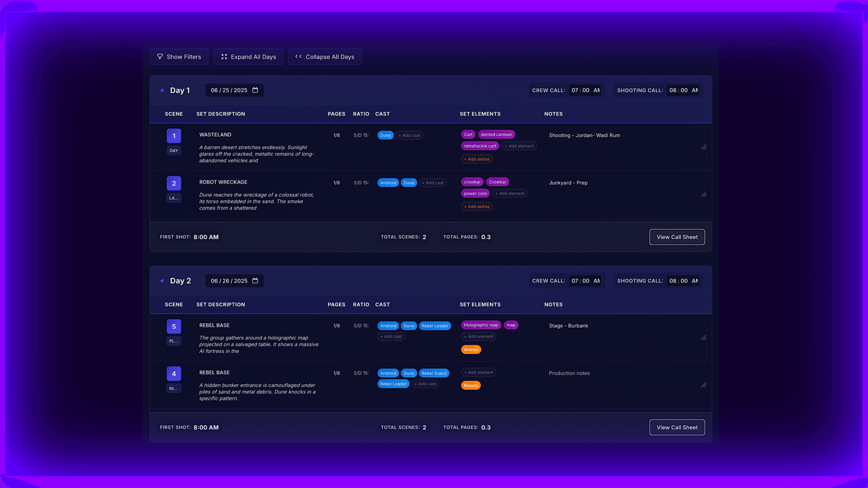Collapse Day 2 using its header arrow
The height and width of the screenshot is (488, 868).
pos(161,280)
